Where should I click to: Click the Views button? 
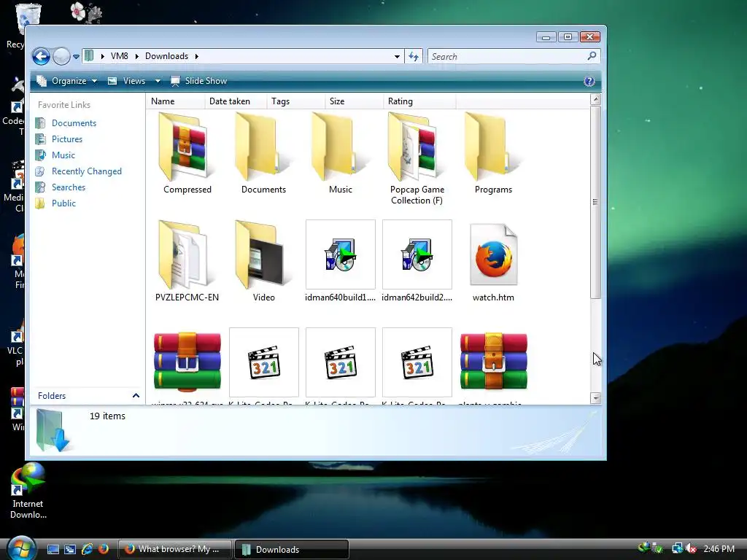click(127, 81)
